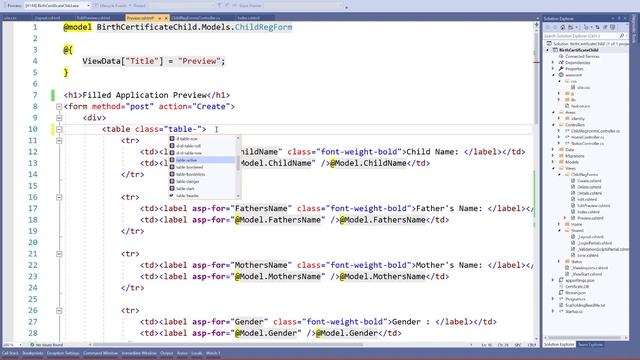Collapse the form block at line 8
640x360 pixels.
click(x=59, y=107)
